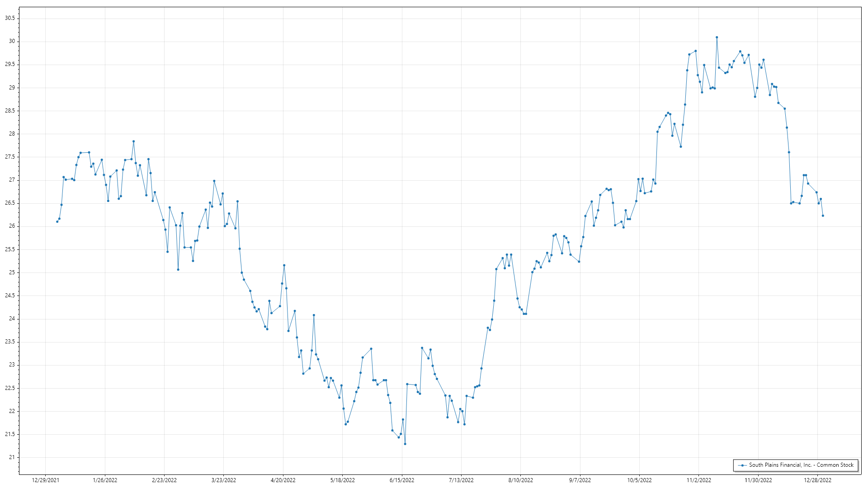Select the 4/20/2022 x-axis date label
This screenshot has height=488, width=868.
(x=283, y=480)
